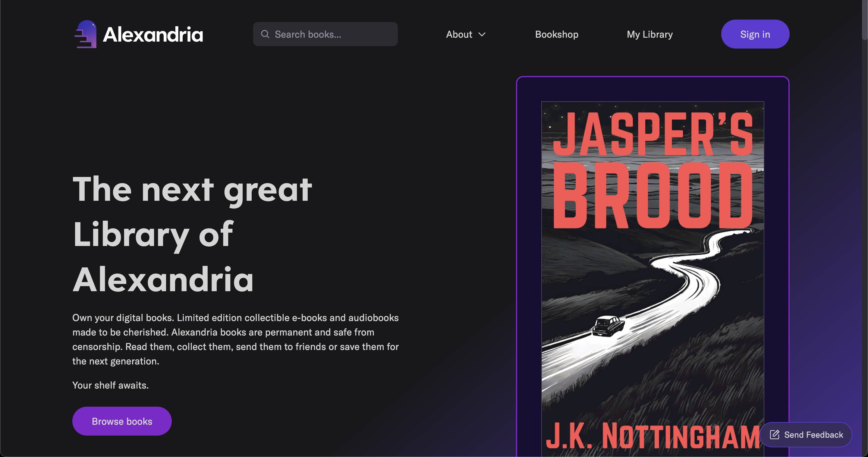Viewport: 868px width, 457px height.
Task: Open the Send Feedback button
Action: (806, 434)
